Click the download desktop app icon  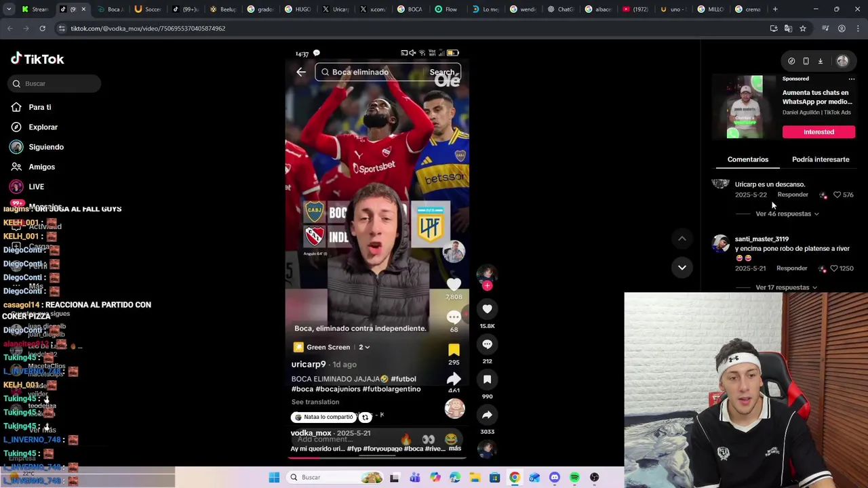click(820, 61)
